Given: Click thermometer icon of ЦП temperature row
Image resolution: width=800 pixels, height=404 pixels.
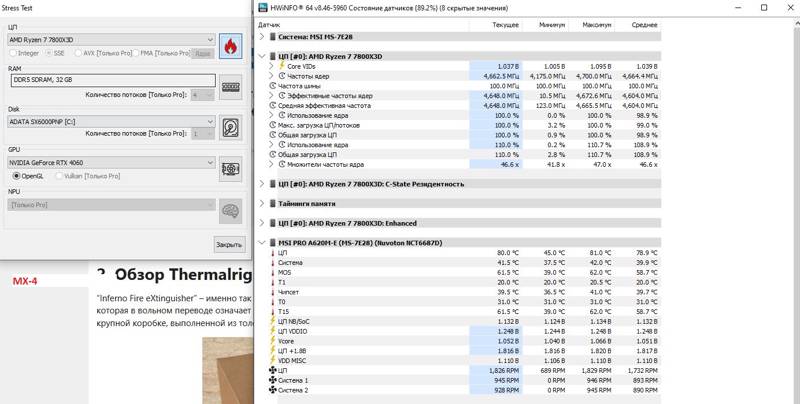Looking at the screenshot, I should tap(272, 253).
